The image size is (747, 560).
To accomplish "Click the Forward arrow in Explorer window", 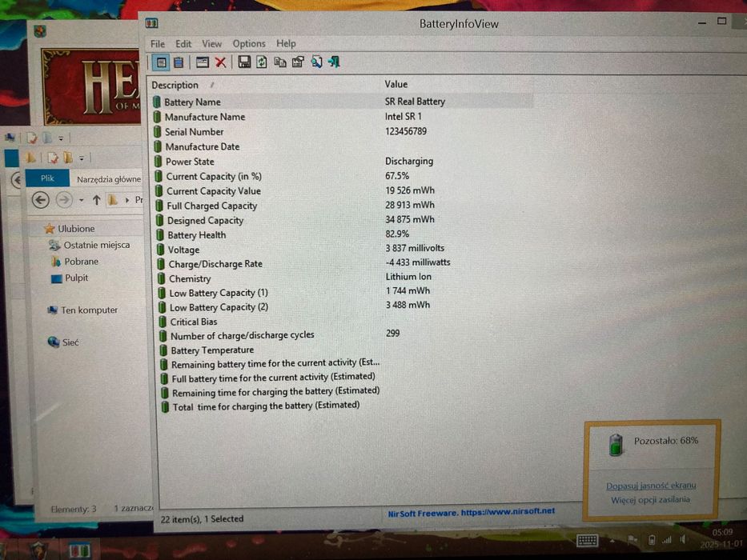I will pos(64,199).
